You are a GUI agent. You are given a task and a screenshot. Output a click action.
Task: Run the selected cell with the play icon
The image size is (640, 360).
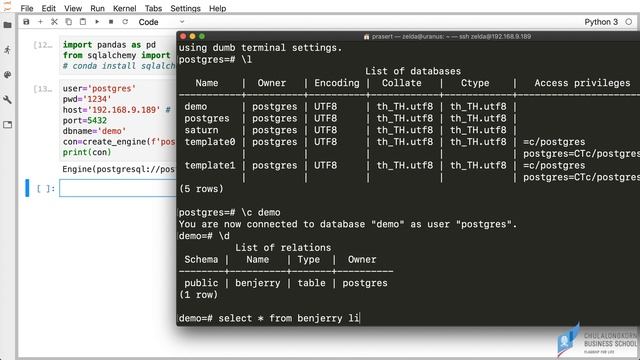point(97,22)
